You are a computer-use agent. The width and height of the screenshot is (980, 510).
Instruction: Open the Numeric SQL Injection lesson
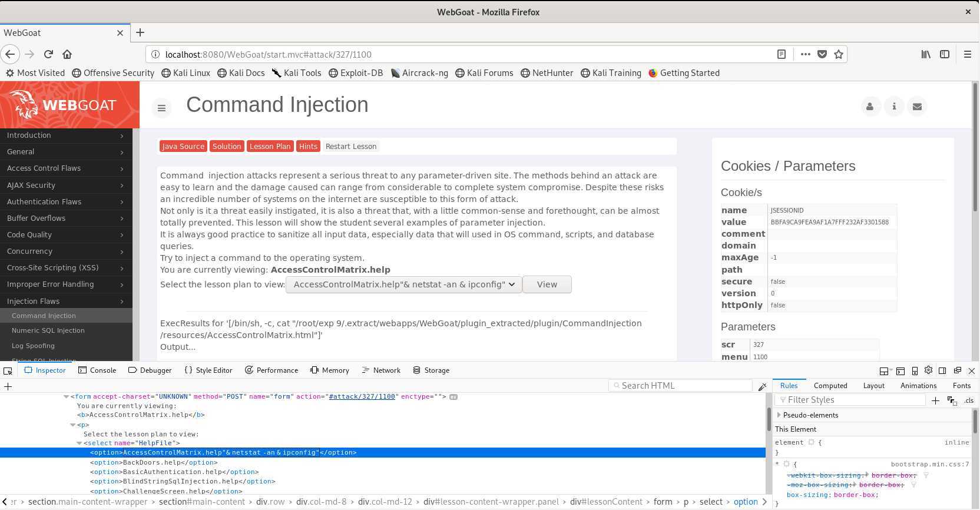pyautogui.click(x=48, y=330)
